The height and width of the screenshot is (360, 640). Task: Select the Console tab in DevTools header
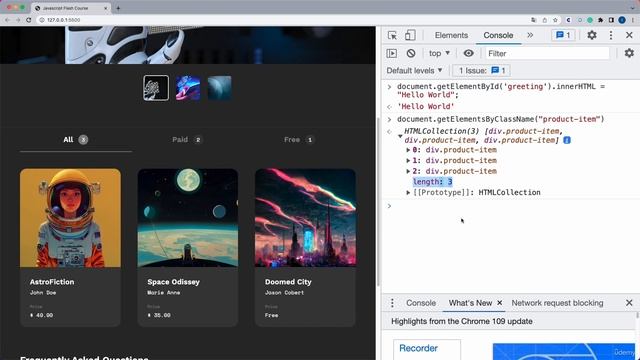pyautogui.click(x=498, y=36)
